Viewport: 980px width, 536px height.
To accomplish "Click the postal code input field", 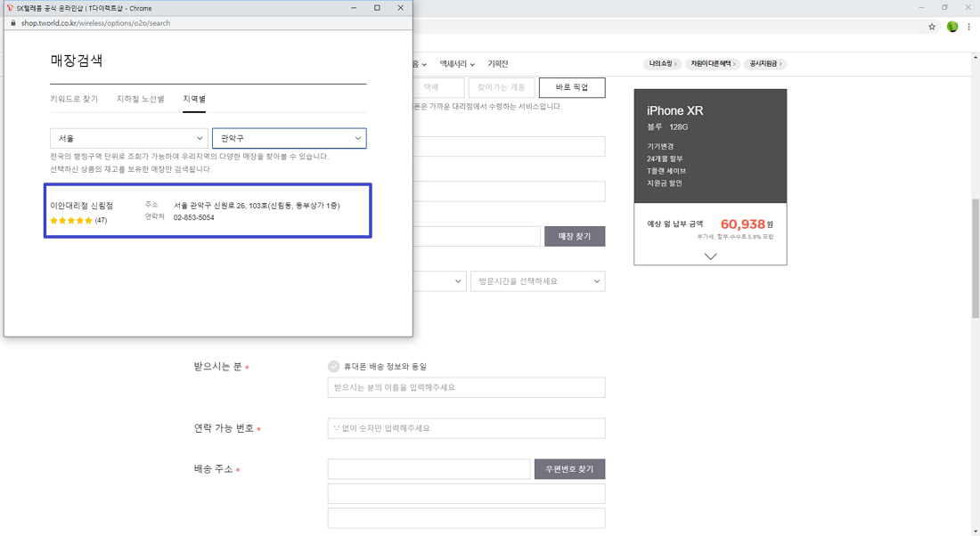I will point(429,469).
